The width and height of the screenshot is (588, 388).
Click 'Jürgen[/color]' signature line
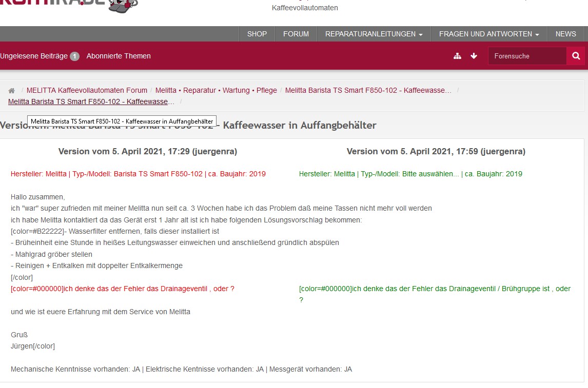pos(33,346)
